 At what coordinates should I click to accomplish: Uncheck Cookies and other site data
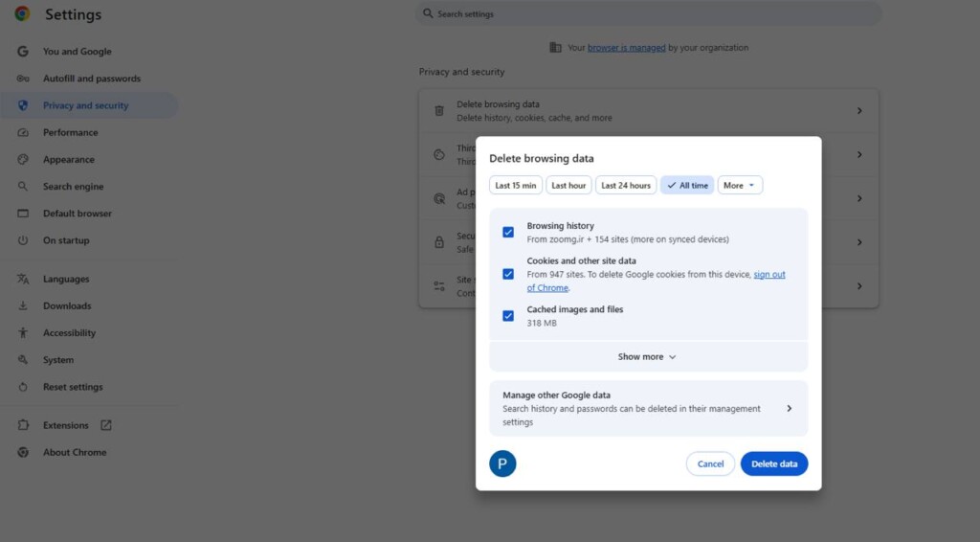[x=508, y=274]
